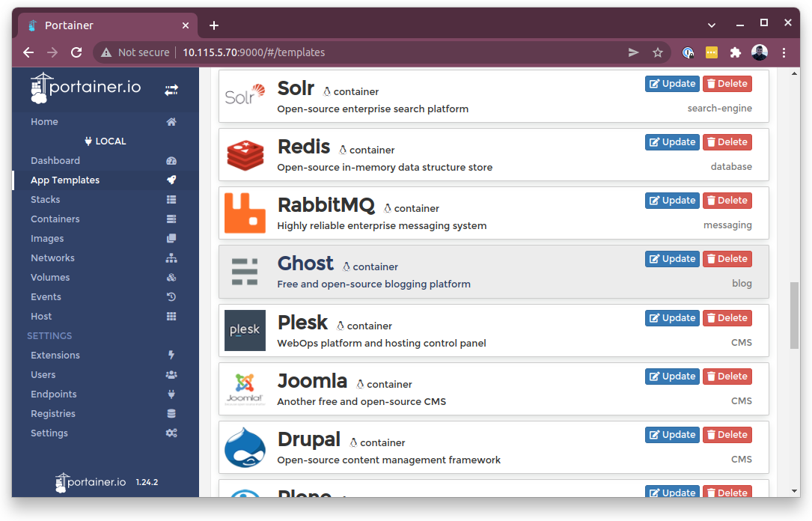Image resolution: width=812 pixels, height=521 pixels.
Task: Click the Settings gears icon in sidebar
Action: 171,433
